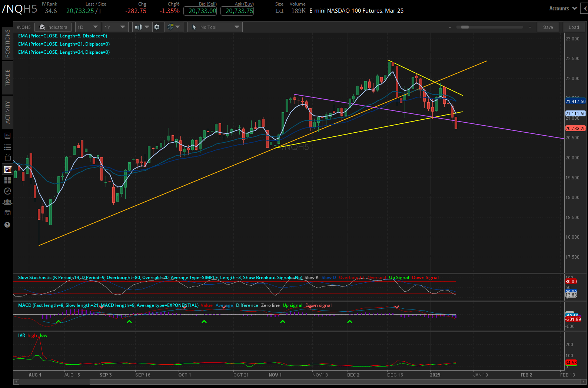The height and width of the screenshot is (388, 588).
Task: Click the -201.89 MACD value label
Action: coord(573,319)
